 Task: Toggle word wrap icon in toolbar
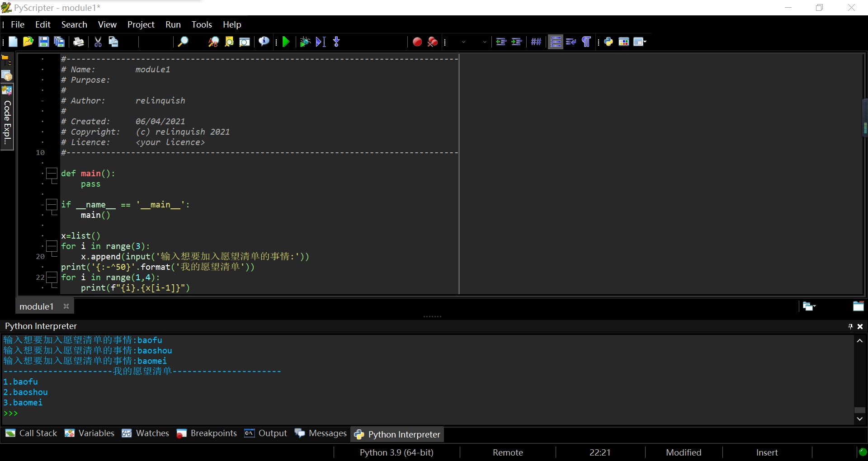(571, 42)
